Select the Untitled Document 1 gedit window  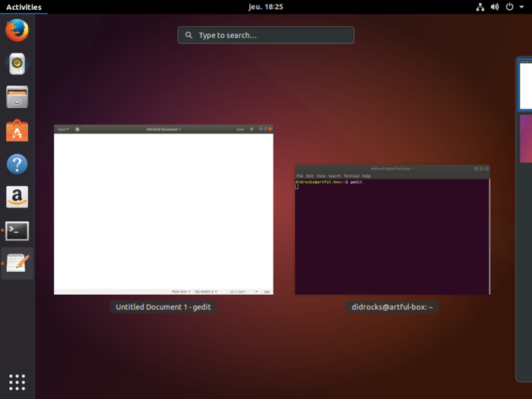(x=163, y=210)
